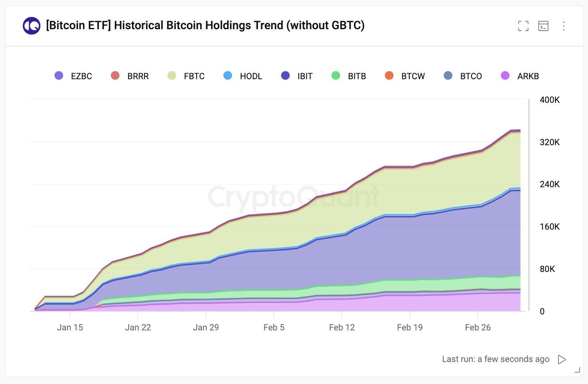Click the resize handle corner
588x384 pixels.
[577, 370]
